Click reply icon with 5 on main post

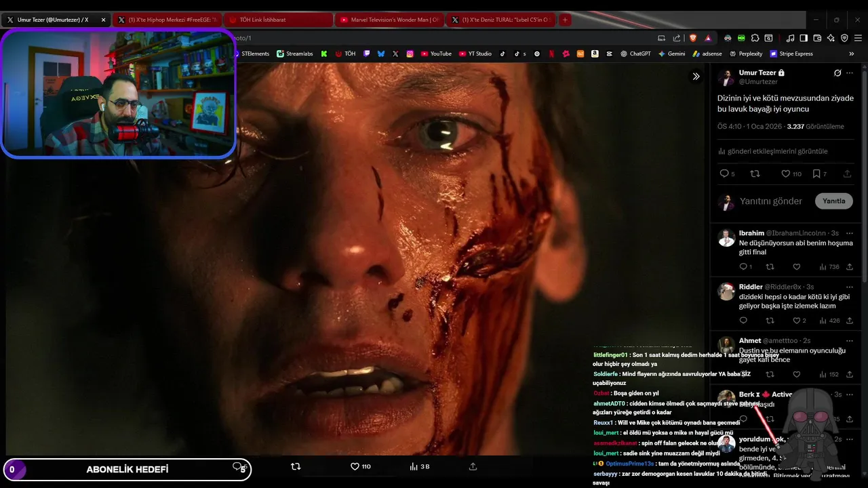coord(727,174)
